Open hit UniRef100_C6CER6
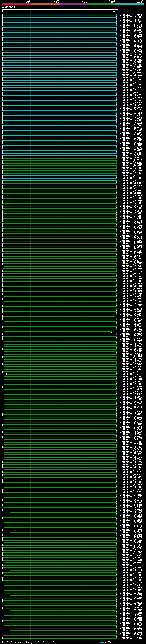 pos(131,618)
